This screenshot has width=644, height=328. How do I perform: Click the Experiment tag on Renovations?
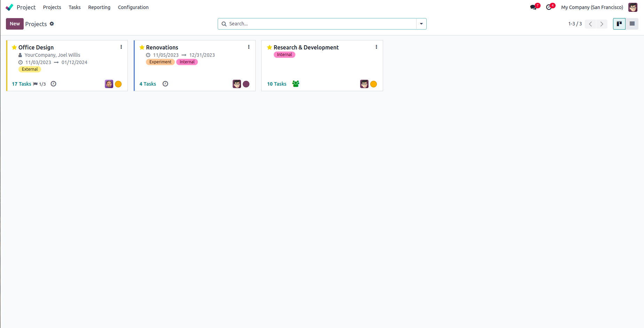tap(160, 62)
